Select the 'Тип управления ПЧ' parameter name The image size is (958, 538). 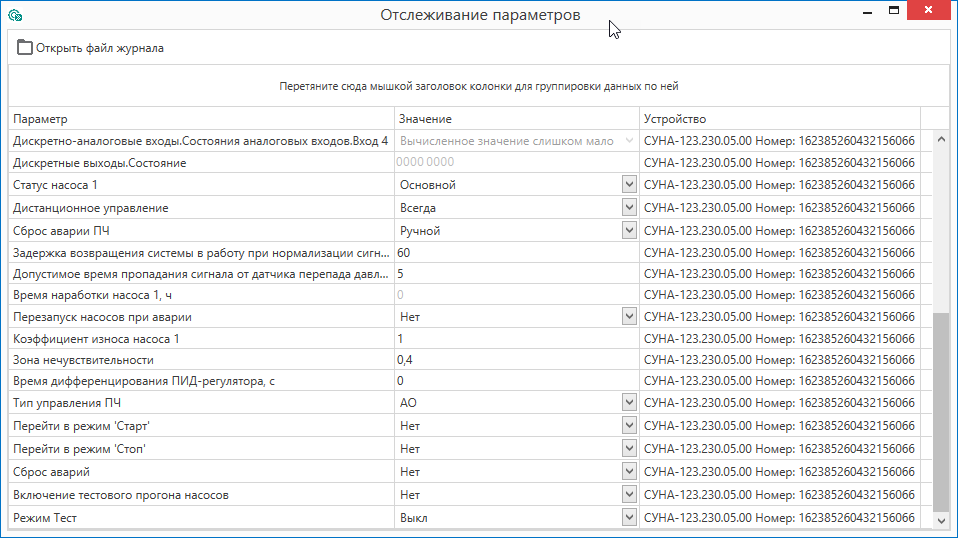[x=67, y=403]
